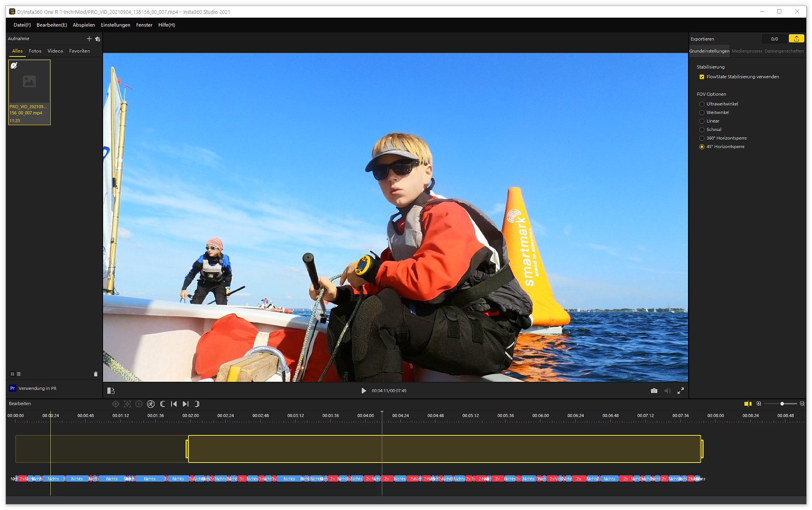Select the Ultraweitwinkel FOV option
This screenshot has width=812, height=510.
(x=702, y=104)
